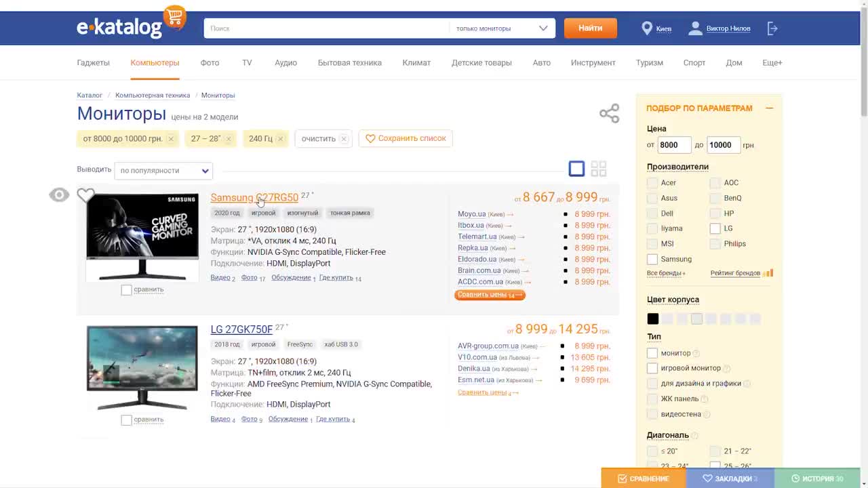Open the TV category
The image size is (868, 488).
[x=247, y=62]
